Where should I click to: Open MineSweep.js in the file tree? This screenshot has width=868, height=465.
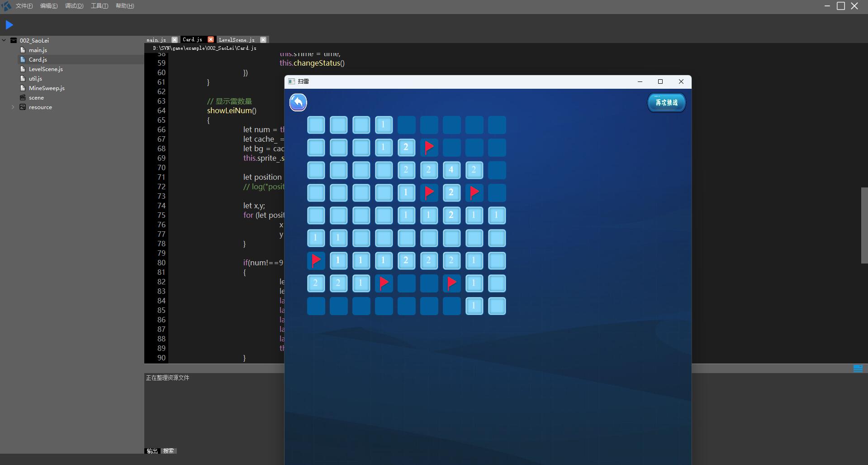[x=46, y=88]
